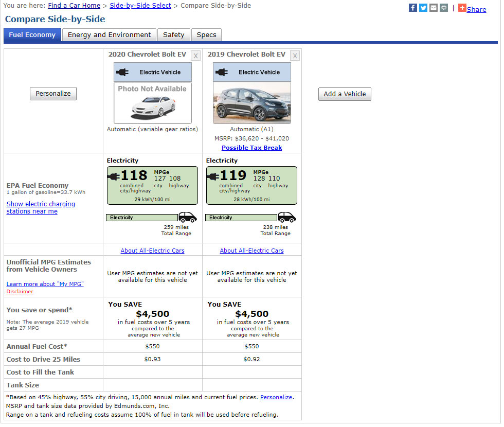Image resolution: width=504 pixels, height=427 pixels.
Task: Remove 2019 Chevrolet Bolt EV from comparison
Action: coord(295,56)
